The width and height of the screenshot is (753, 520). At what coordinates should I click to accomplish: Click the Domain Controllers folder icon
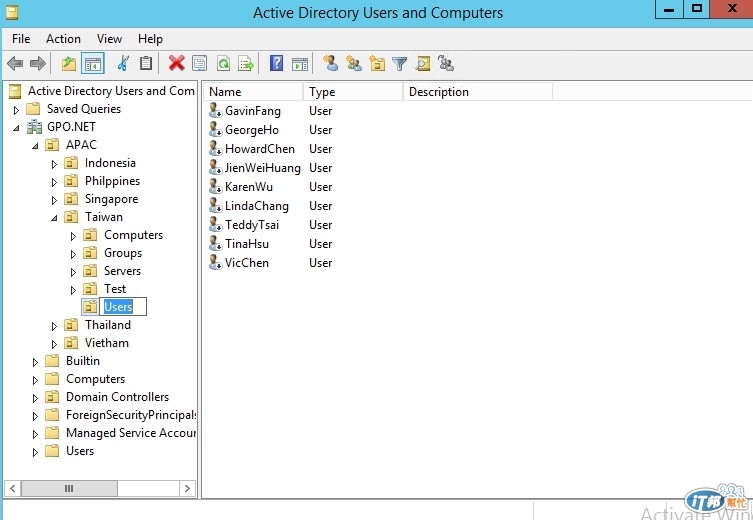pyautogui.click(x=52, y=397)
